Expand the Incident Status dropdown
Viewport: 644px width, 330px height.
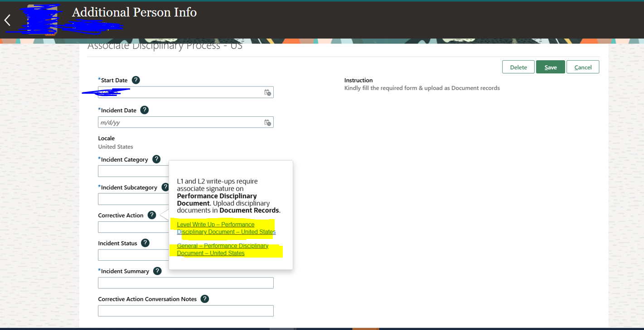(131, 255)
